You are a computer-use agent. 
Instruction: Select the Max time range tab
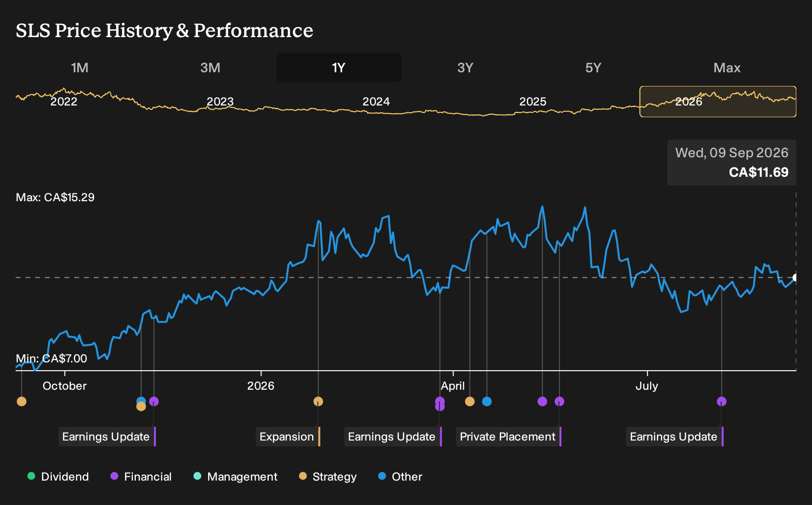[x=727, y=67]
